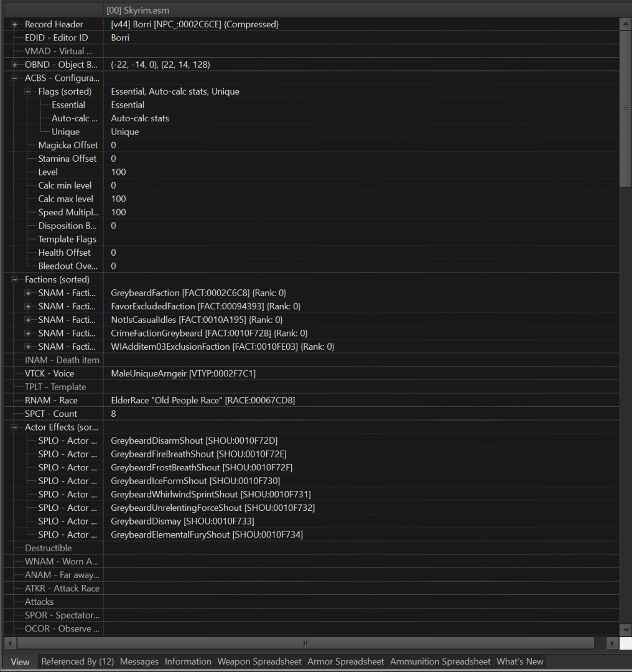Click the GreybeardFireBreathShout value
This screenshot has width=632, height=672.
[x=198, y=454]
